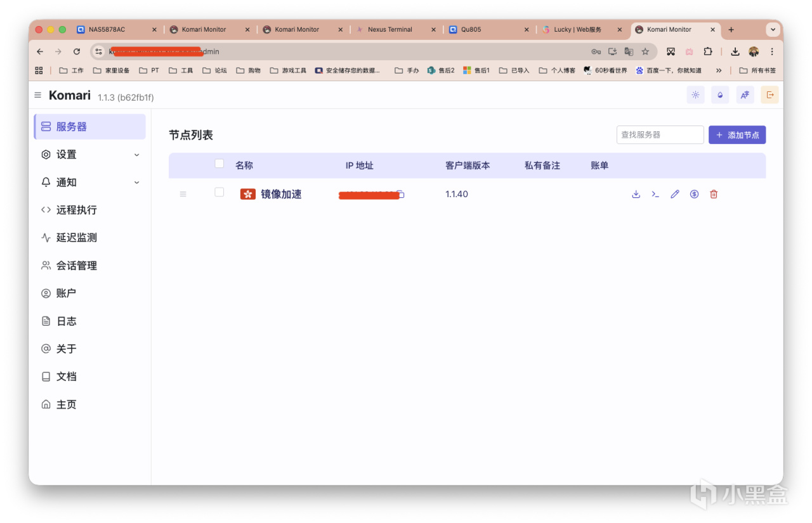
Task: Check the select-all checkbox in table header
Action: click(x=219, y=164)
